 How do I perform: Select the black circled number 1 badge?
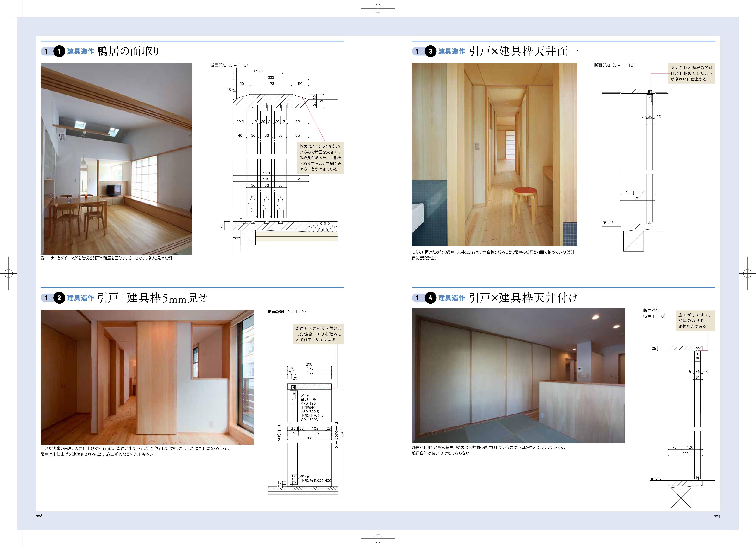click(x=59, y=51)
